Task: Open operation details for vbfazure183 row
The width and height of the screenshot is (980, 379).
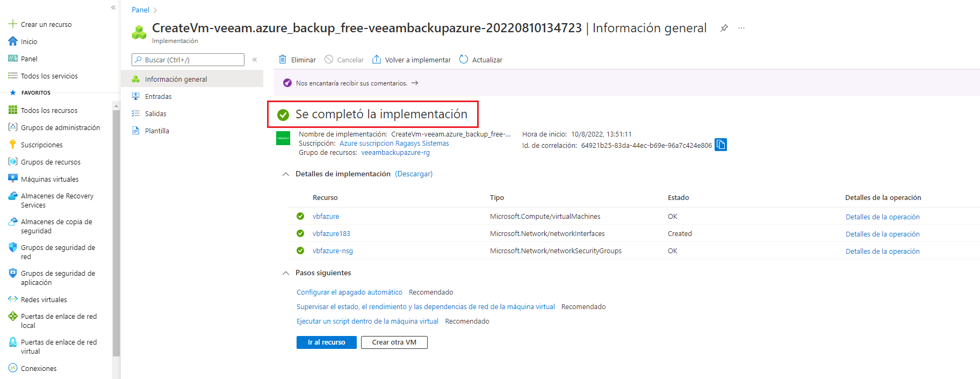Action: click(883, 234)
